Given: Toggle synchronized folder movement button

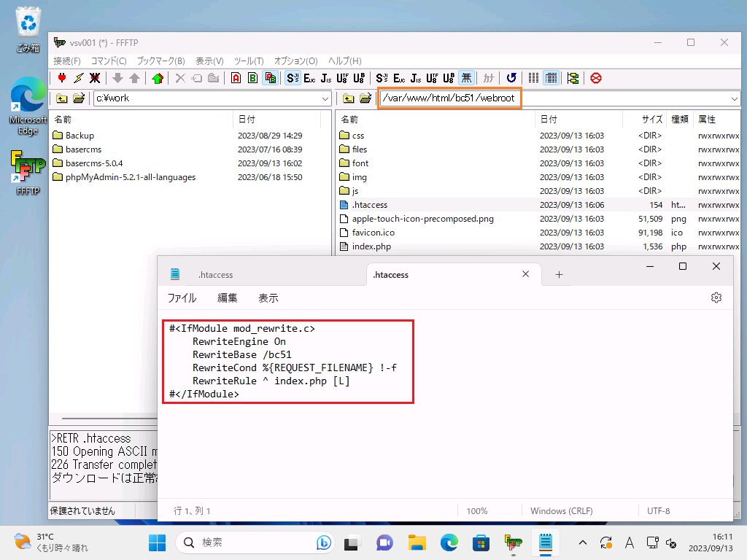Looking at the screenshot, I should pos(573,78).
